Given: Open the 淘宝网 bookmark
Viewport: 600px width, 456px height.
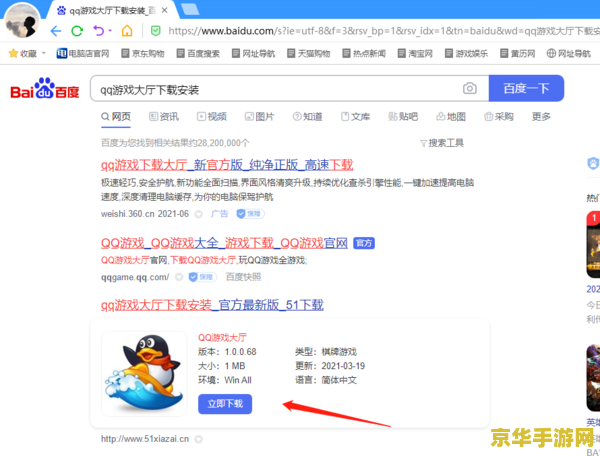Looking at the screenshot, I should 415,53.
